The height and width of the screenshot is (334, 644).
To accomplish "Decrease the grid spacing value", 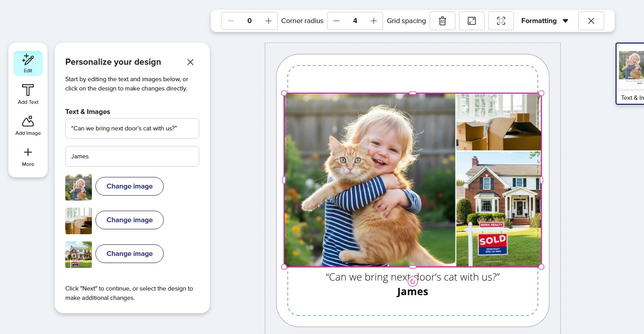I will pyautogui.click(x=336, y=21).
